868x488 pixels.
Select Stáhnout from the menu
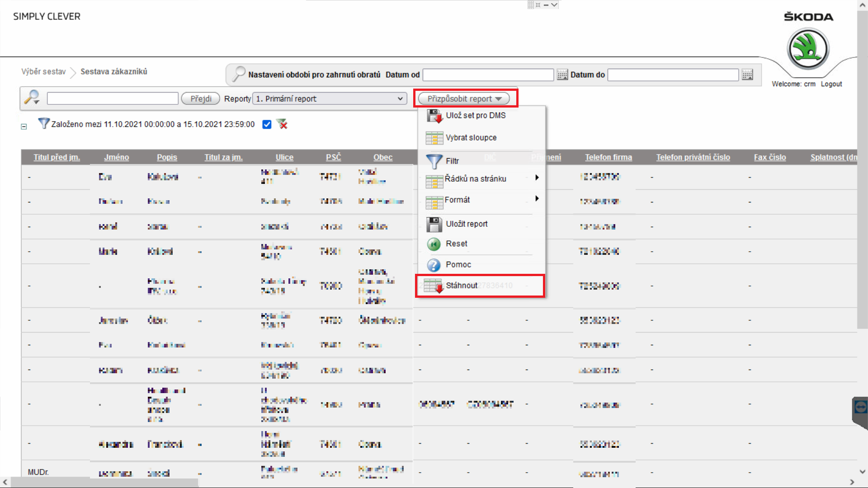click(462, 286)
